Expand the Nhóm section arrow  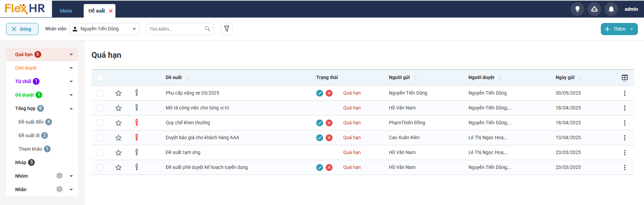click(x=71, y=176)
